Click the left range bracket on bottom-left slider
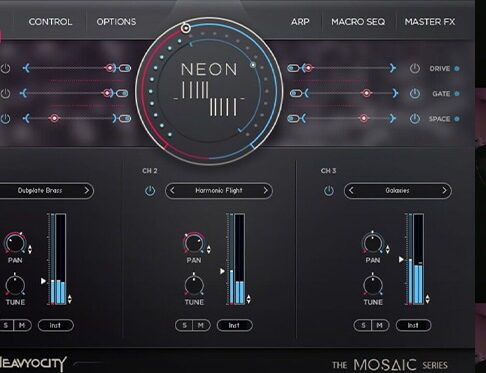 pyautogui.click(x=26, y=118)
